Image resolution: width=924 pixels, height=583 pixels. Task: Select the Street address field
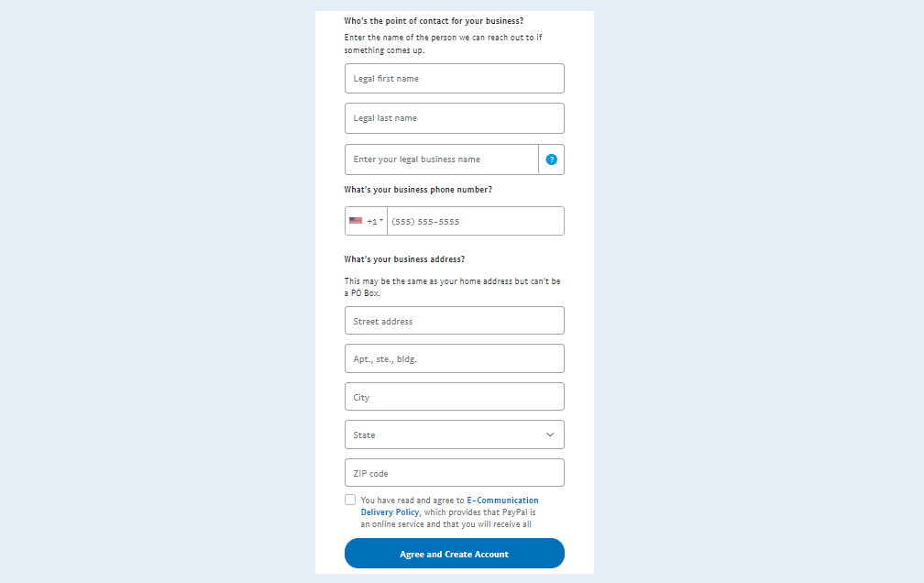[x=455, y=321]
